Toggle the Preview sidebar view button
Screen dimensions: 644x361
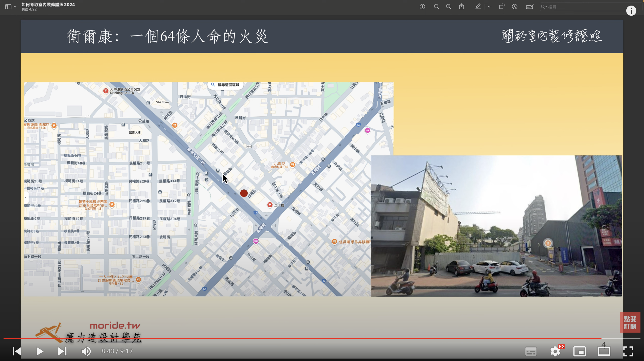pos(8,7)
